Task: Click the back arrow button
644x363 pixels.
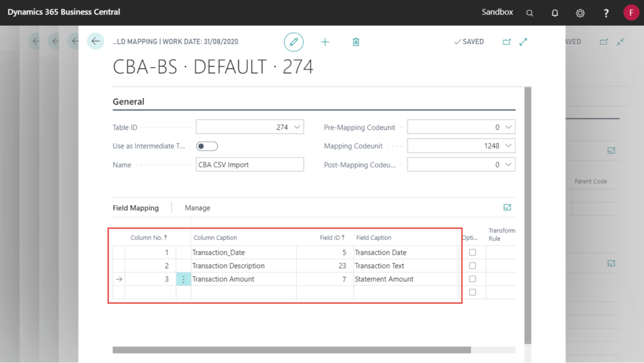Action: point(95,41)
